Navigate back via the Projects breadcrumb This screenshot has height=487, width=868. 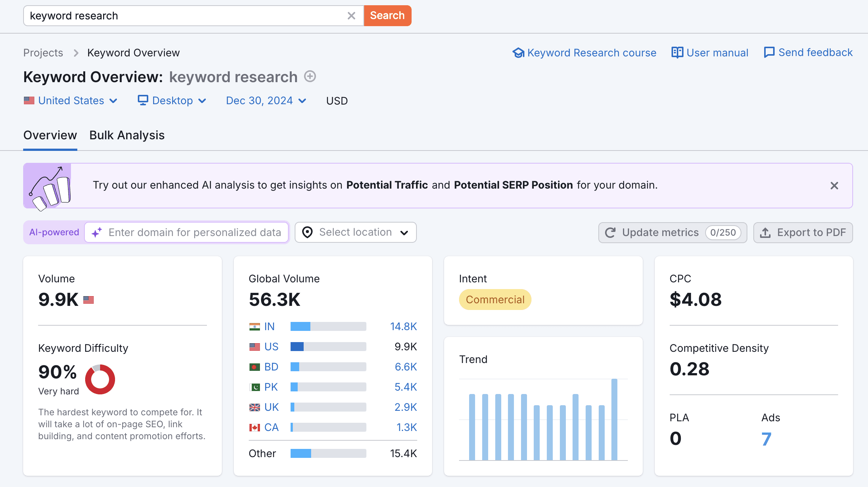point(43,52)
